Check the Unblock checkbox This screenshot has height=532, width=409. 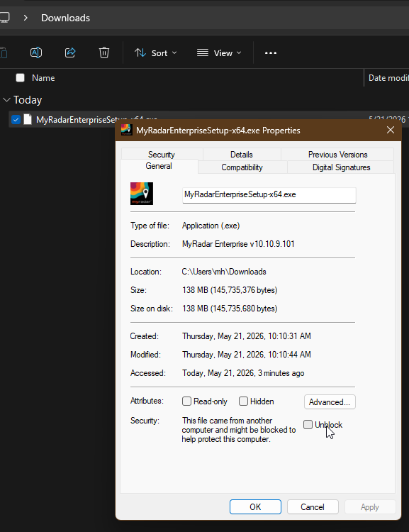tap(308, 424)
